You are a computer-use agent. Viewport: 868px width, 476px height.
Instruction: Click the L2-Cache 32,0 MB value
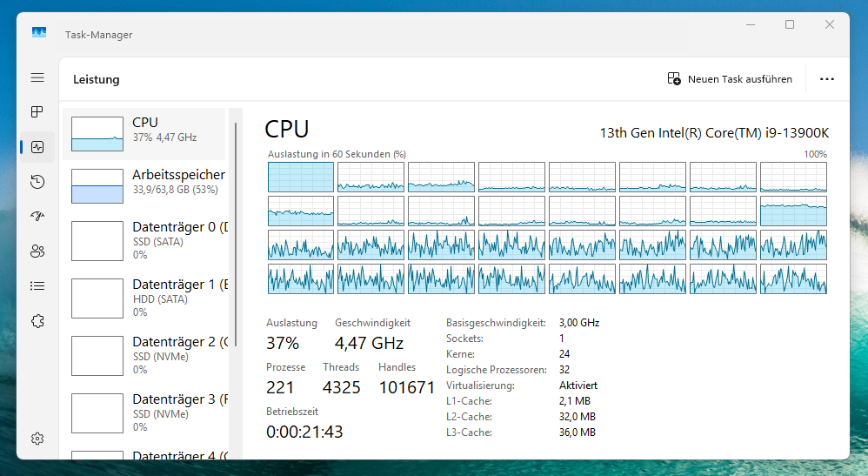click(578, 416)
